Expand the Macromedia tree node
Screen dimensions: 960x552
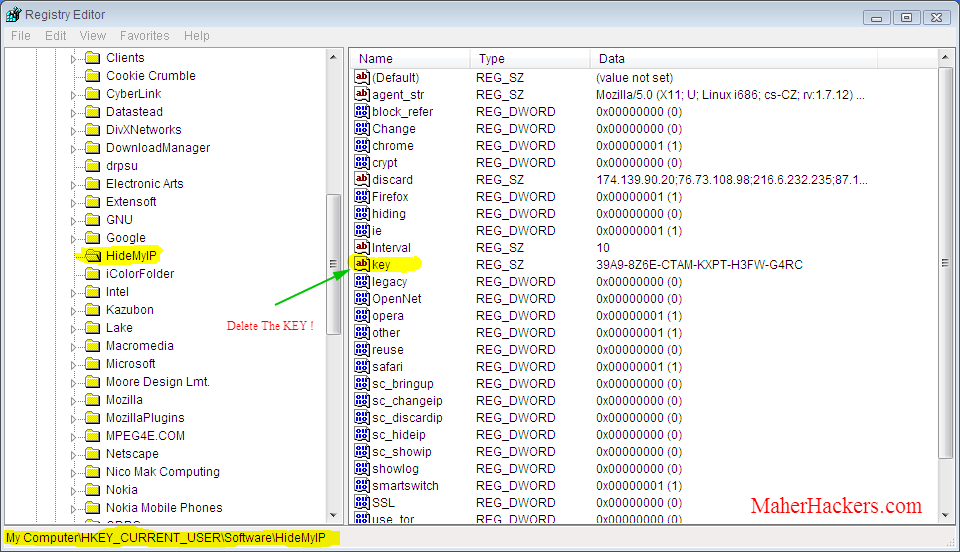point(73,347)
